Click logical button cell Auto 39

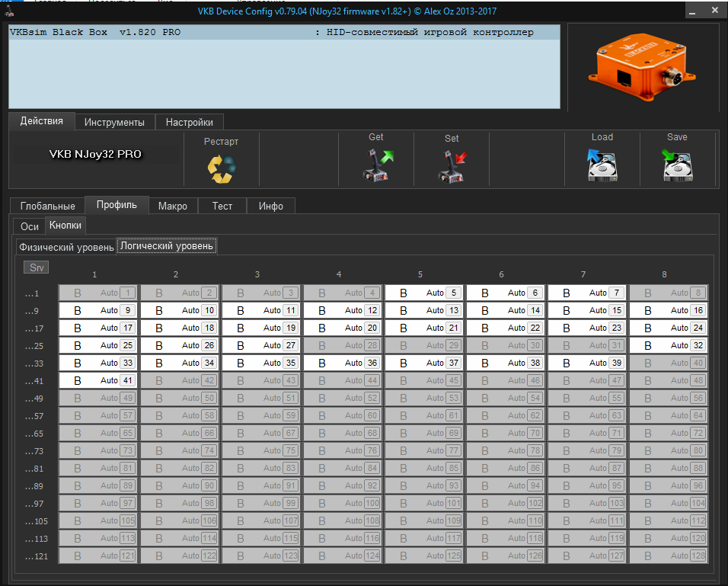point(587,363)
